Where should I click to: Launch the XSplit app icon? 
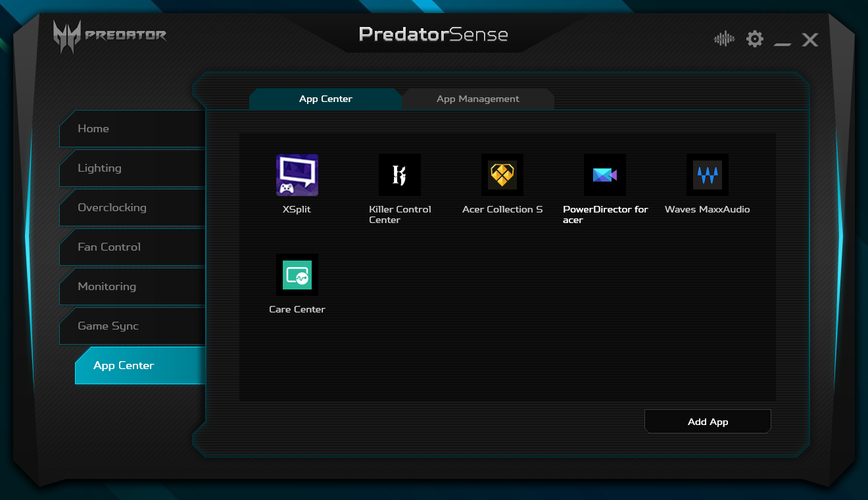(297, 175)
